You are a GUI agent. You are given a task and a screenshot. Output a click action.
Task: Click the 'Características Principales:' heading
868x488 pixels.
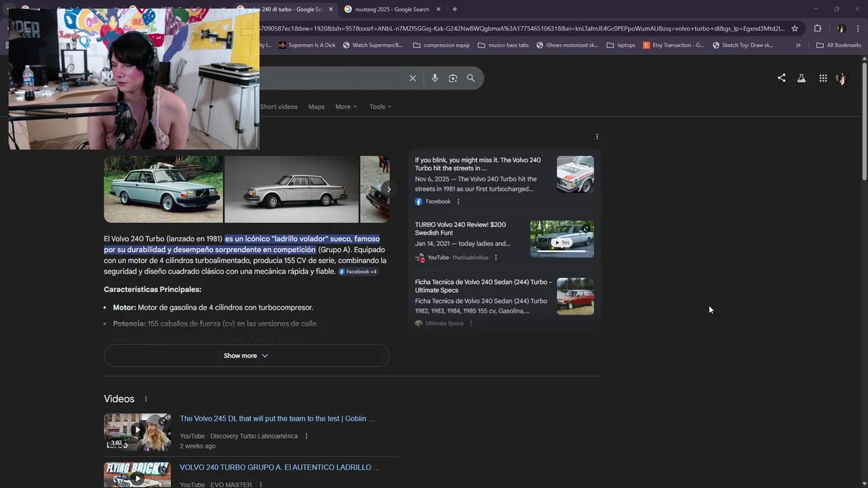(x=153, y=289)
